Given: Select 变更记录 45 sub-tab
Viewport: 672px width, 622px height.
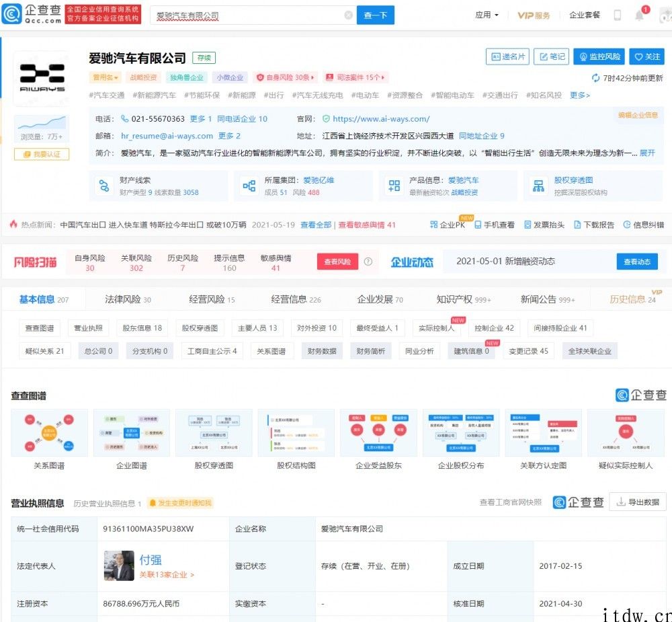Looking at the screenshot, I should [528, 351].
